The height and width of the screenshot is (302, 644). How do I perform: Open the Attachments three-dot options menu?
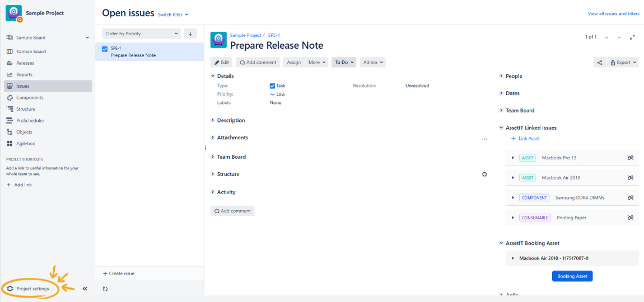[484, 139]
